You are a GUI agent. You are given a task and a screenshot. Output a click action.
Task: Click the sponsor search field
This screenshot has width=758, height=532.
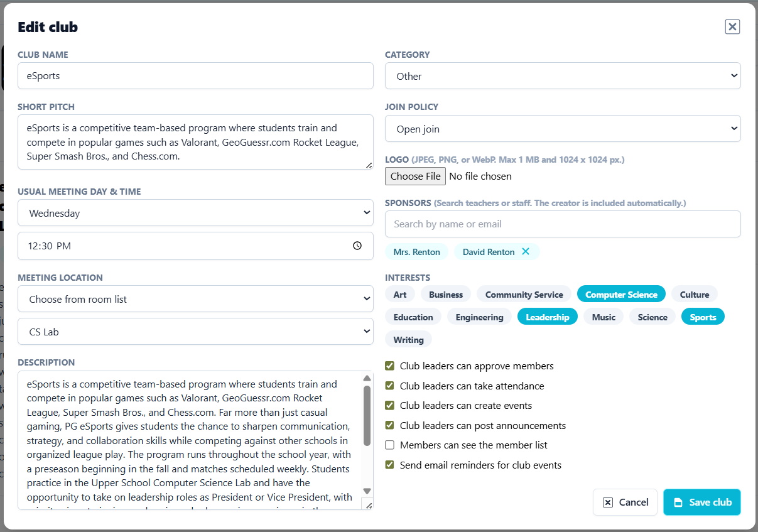[x=563, y=224]
